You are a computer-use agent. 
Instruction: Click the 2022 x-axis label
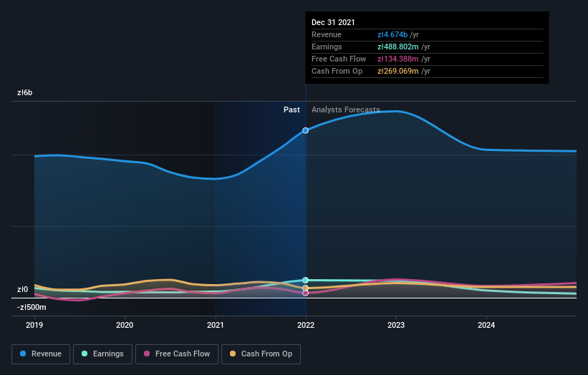[306, 325]
